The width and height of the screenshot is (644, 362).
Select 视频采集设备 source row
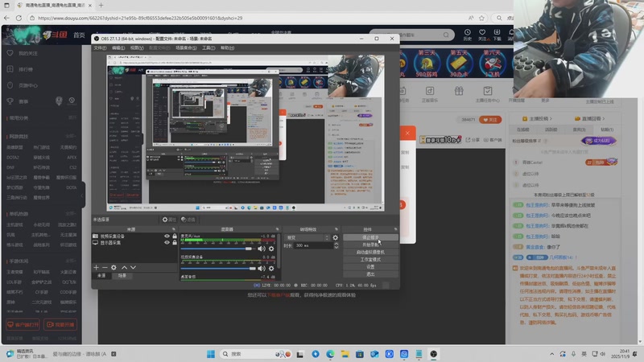134,236
